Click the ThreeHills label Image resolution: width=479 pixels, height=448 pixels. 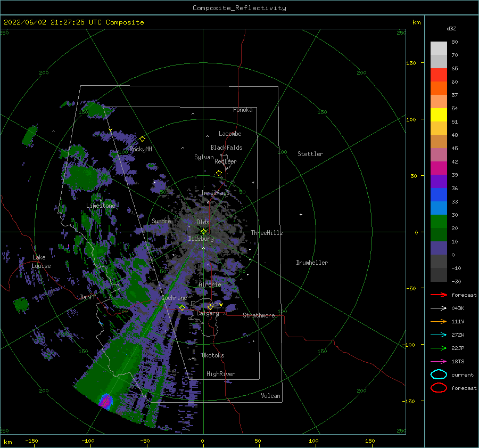tap(267, 233)
